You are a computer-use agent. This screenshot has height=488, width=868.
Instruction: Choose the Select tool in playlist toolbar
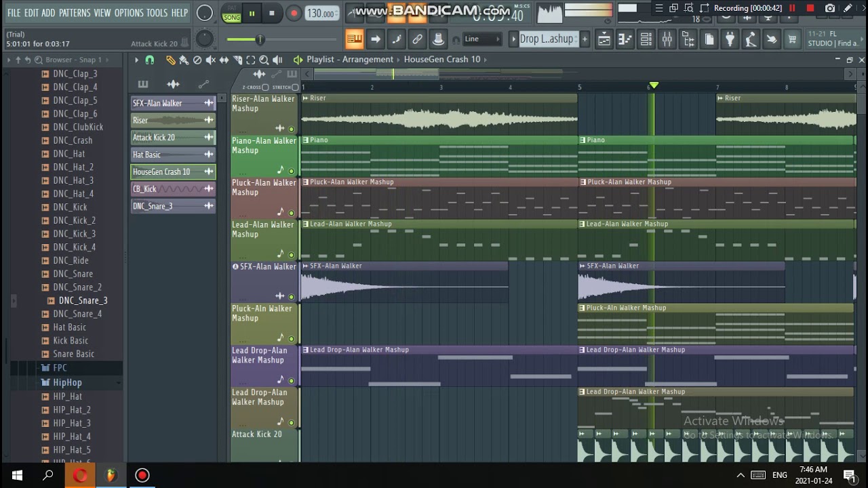tap(250, 60)
